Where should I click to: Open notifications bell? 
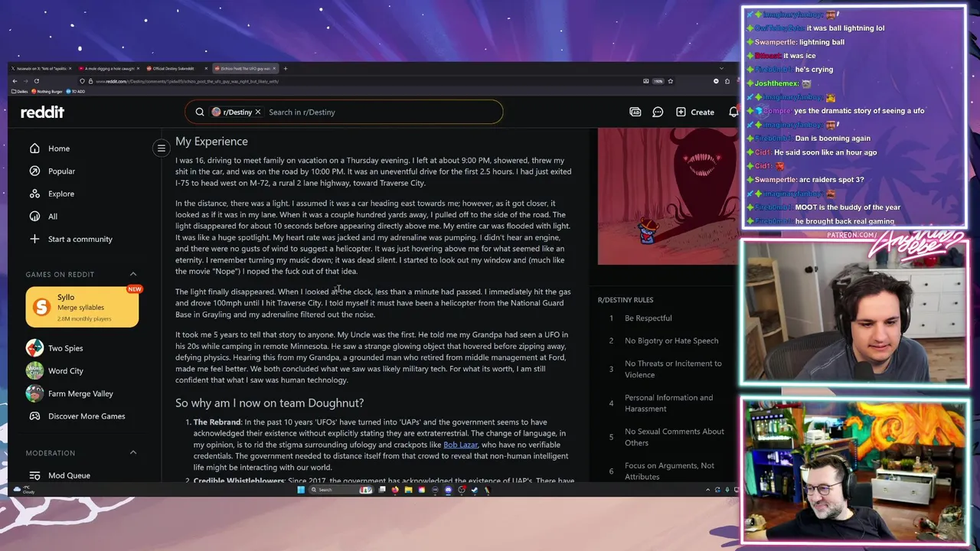[733, 112]
